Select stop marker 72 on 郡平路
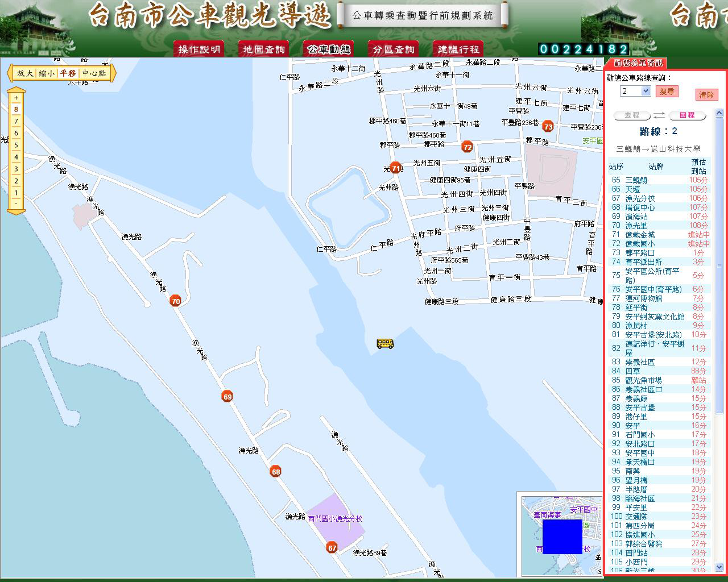Viewport: 728px width, 582px height. (x=467, y=147)
